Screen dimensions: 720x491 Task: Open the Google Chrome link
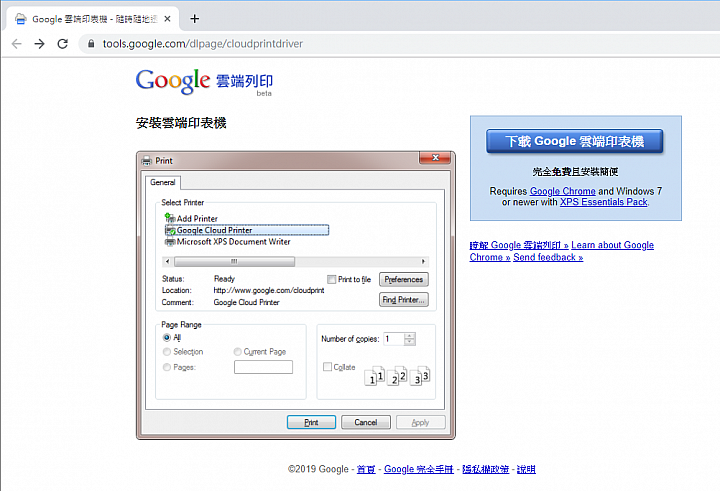(x=562, y=191)
